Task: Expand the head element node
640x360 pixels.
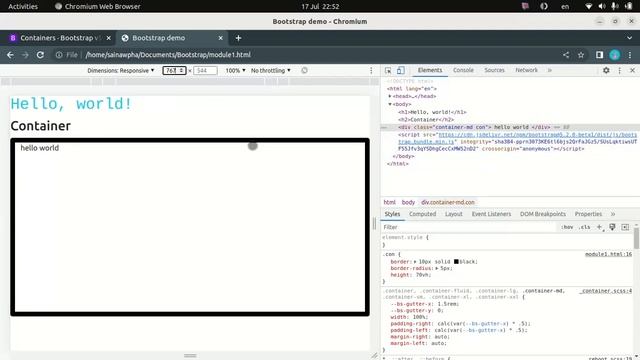Action: pyautogui.click(x=390, y=96)
